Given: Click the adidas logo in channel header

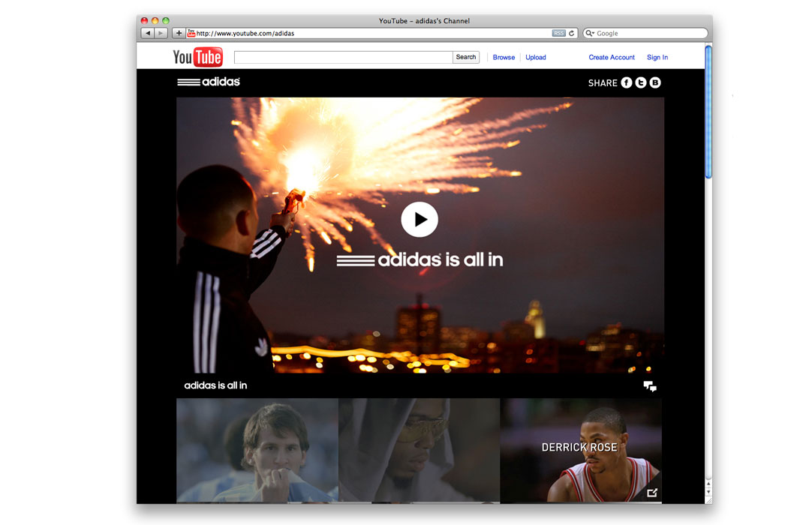Looking at the screenshot, I should click(209, 82).
